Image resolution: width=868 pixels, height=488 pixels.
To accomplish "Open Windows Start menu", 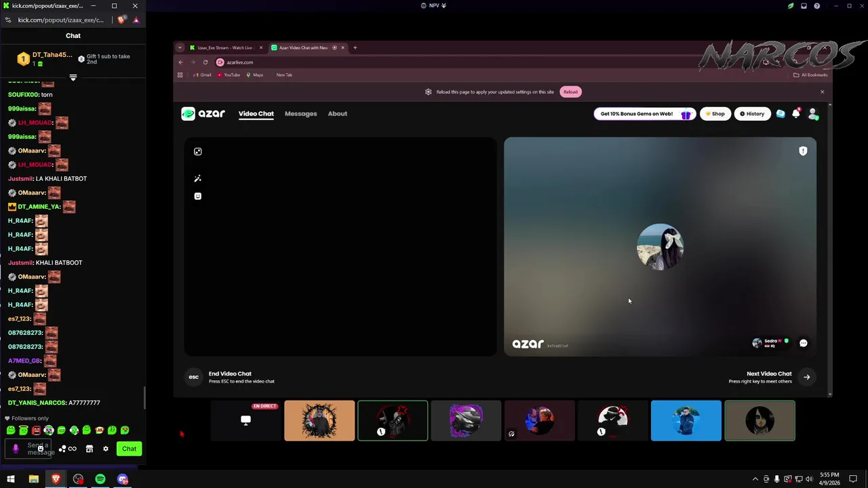I will tap(11, 480).
